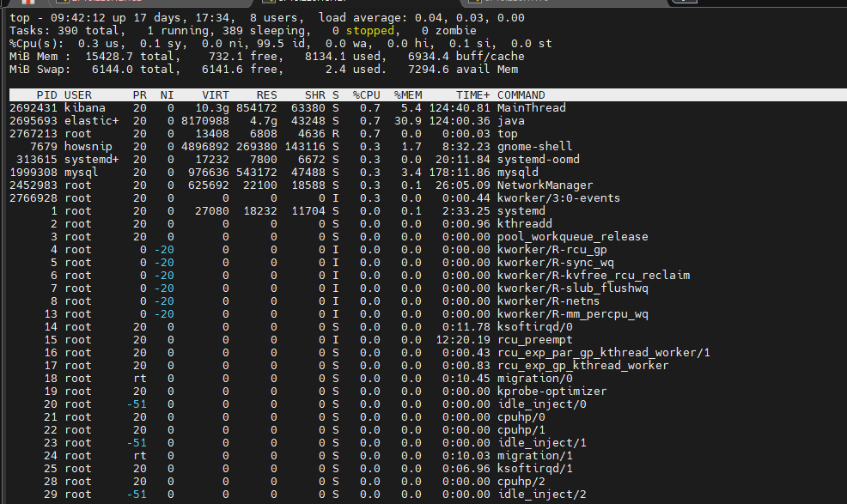Click the idle_inject/0 process name
Viewport: 847px width, 504px height.
coord(542,404)
